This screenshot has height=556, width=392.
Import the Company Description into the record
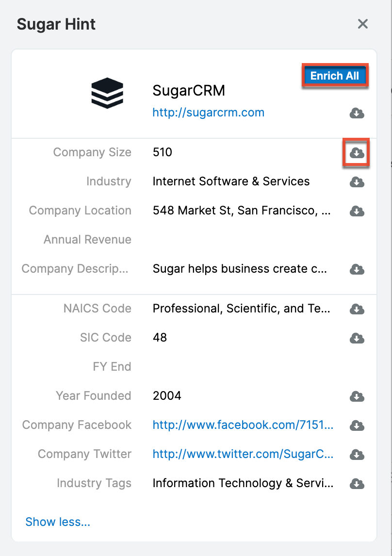tap(356, 270)
